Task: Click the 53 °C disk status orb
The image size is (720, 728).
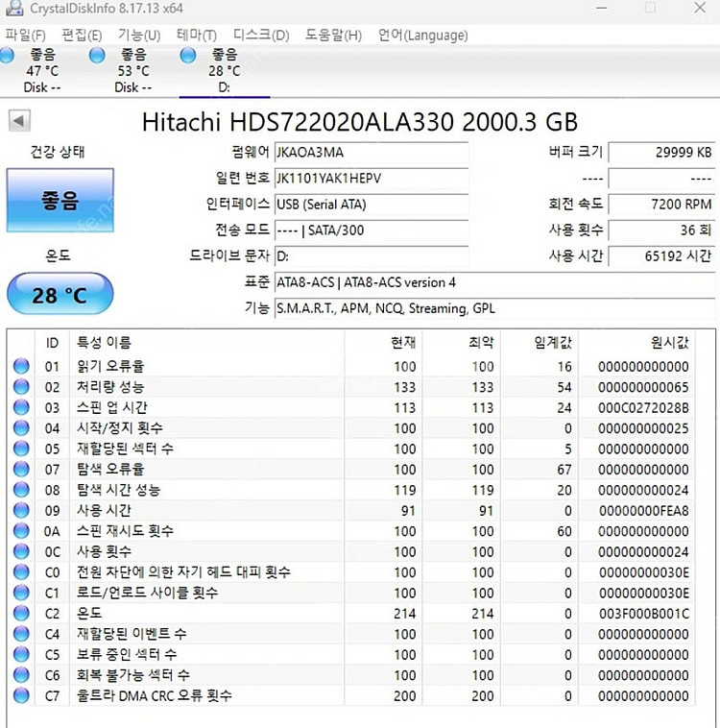Action: [x=97, y=56]
